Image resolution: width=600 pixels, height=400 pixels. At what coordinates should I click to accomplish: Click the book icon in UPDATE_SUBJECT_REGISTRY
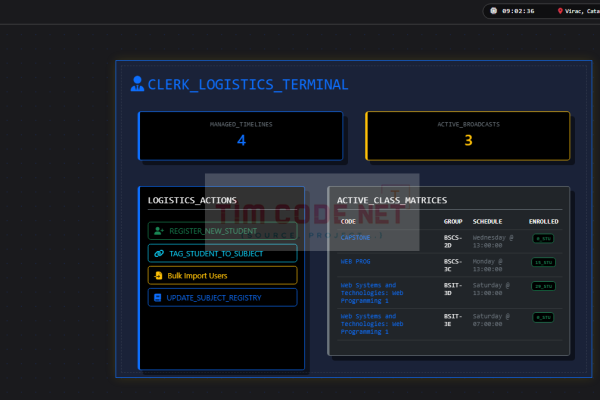(157, 298)
